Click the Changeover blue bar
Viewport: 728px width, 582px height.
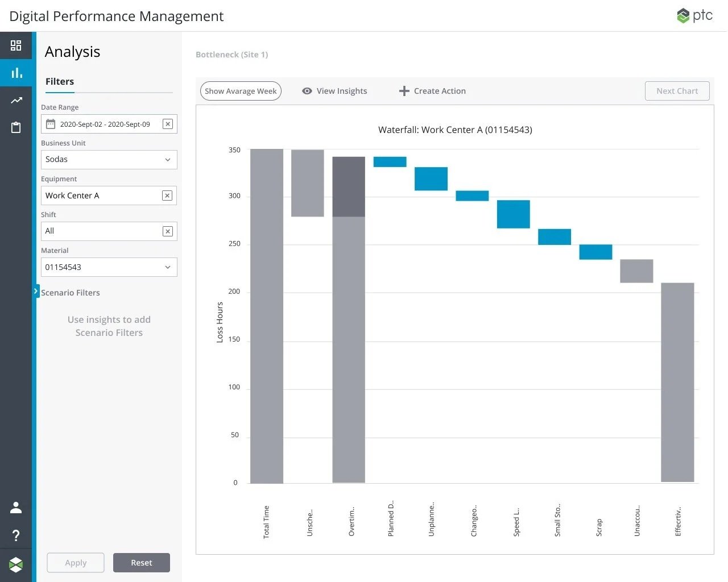tap(472, 196)
